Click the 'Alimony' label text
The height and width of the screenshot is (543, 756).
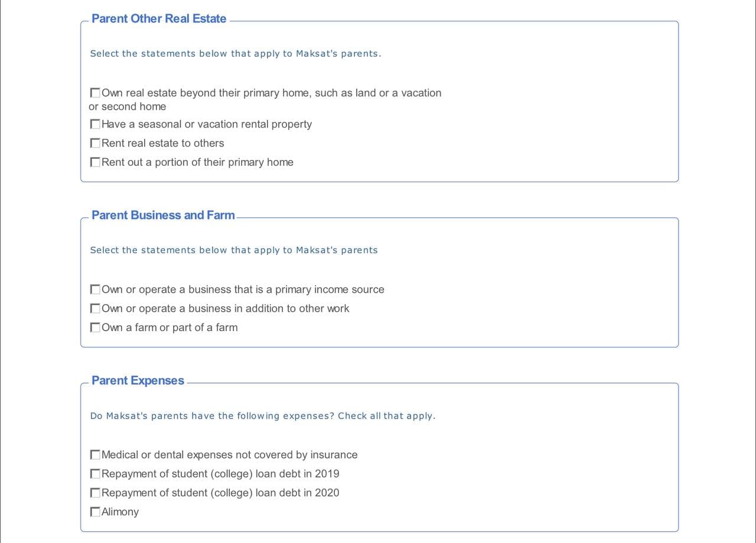(120, 512)
